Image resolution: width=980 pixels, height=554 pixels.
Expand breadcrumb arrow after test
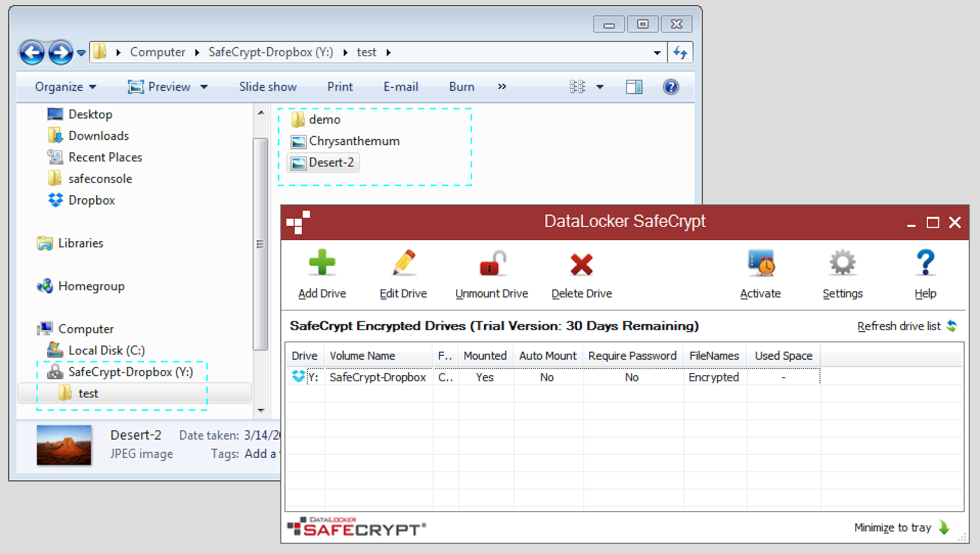(388, 53)
